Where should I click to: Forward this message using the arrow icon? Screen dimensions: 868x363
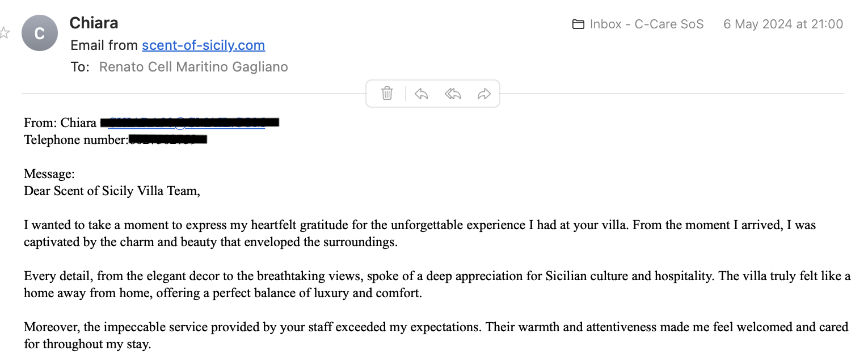click(x=484, y=94)
